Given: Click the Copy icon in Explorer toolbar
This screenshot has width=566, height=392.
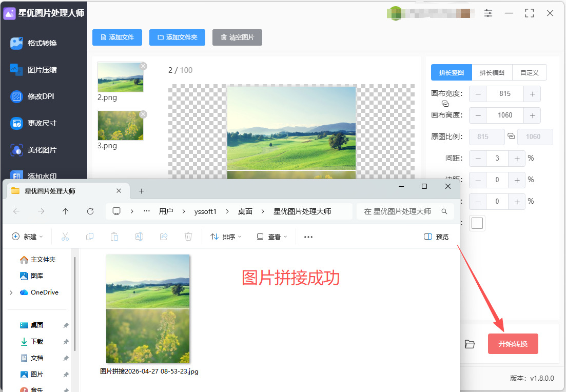Looking at the screenshot, I should coord(90,237).
